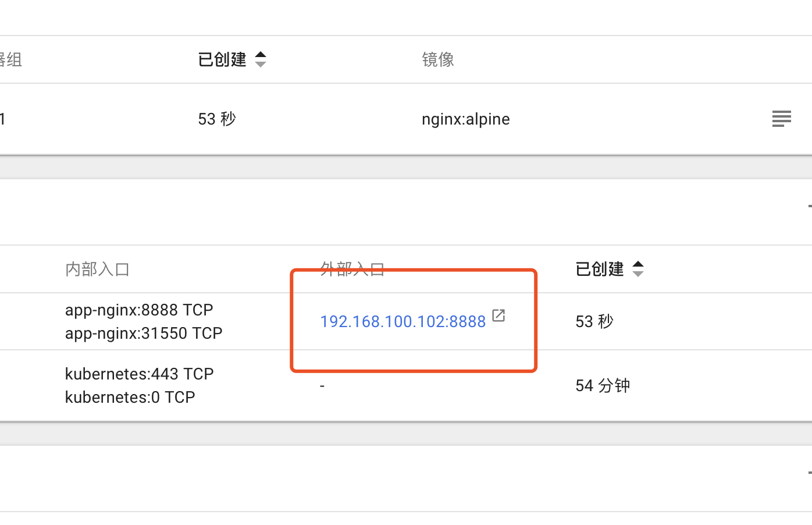Click 已创建 header label left of 镜像

tap(222, 59)
